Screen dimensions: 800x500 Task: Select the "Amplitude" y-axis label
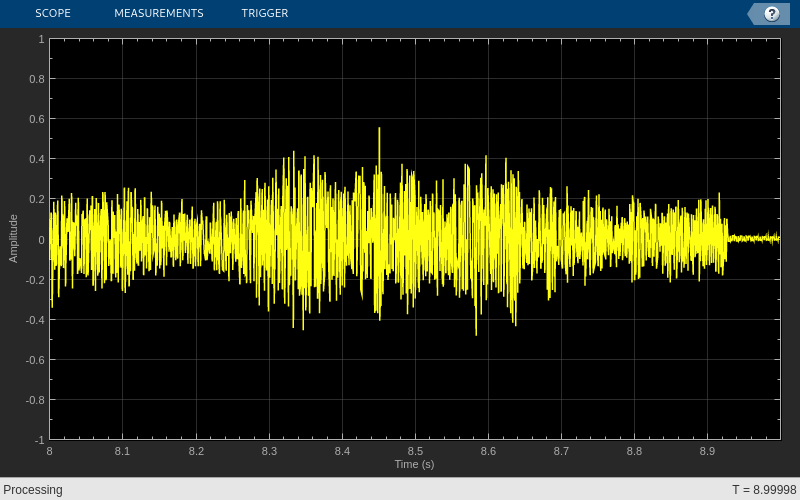pyautogui.click(x=13, y=239)
